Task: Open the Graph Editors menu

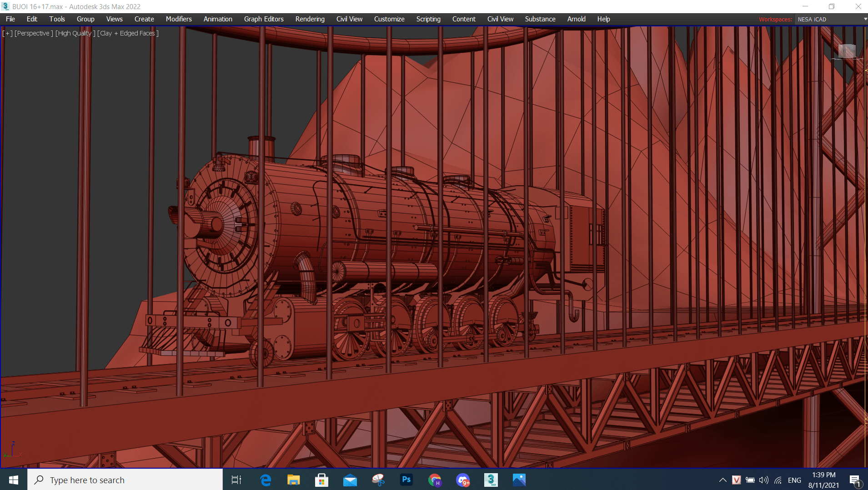Action: [264, 19]
